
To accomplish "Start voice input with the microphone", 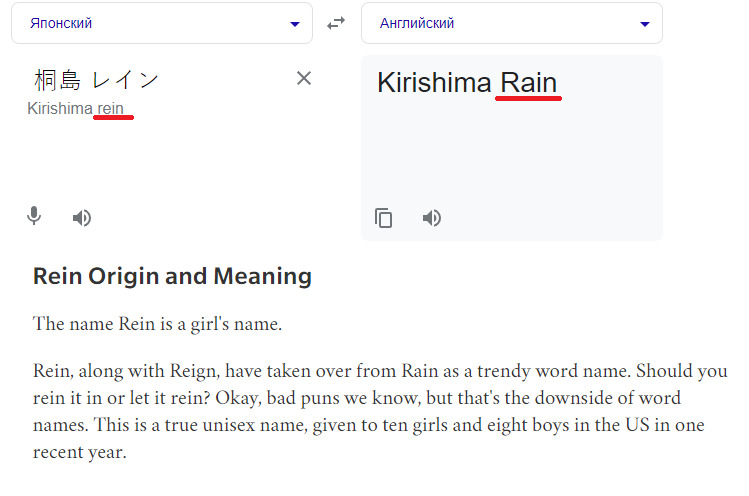I will coord(34,216).
